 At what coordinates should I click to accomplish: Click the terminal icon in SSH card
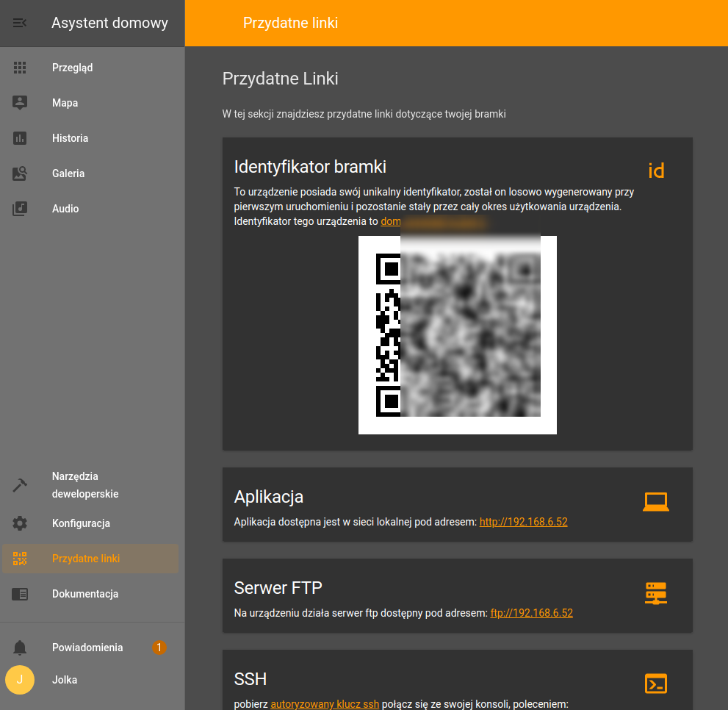click(x=656, y=684)
